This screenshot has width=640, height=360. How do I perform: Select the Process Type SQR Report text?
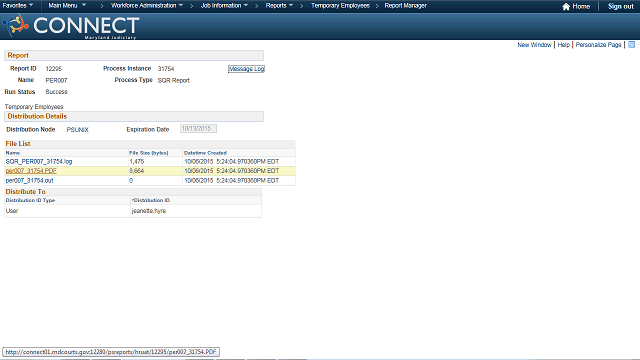pos(173,80)
